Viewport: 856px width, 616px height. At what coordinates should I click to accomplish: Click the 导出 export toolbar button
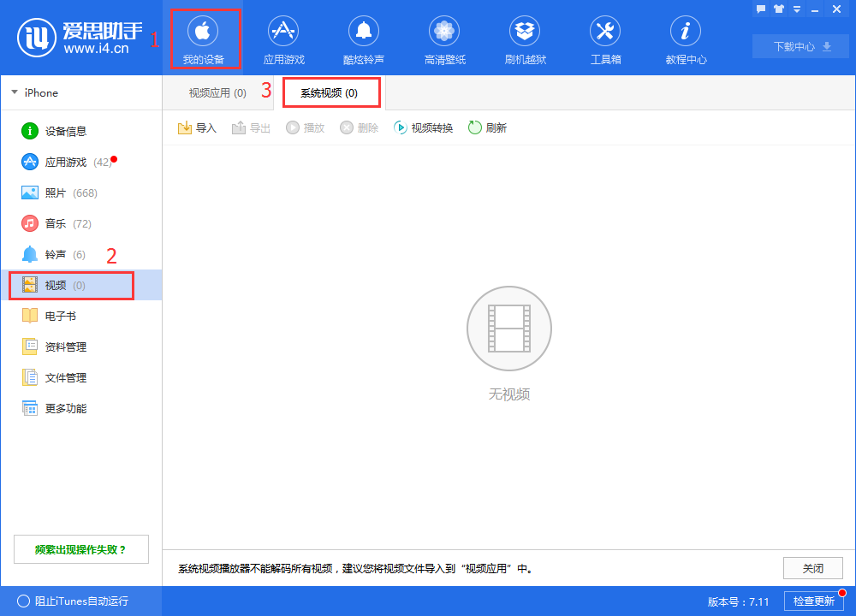251,127
